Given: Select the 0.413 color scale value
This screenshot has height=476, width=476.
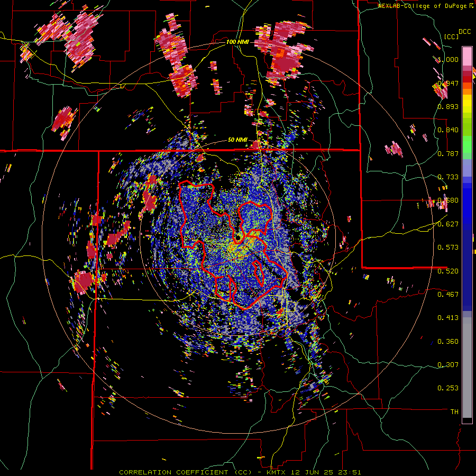Looking at the screenshot, I should [x=448, y=318].
